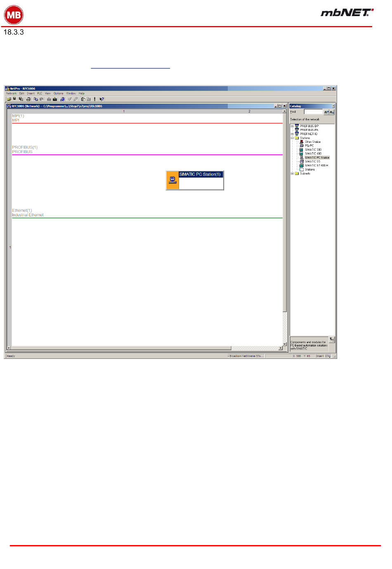Expand the PROFINET IO tree node

(x=292, y=134)
